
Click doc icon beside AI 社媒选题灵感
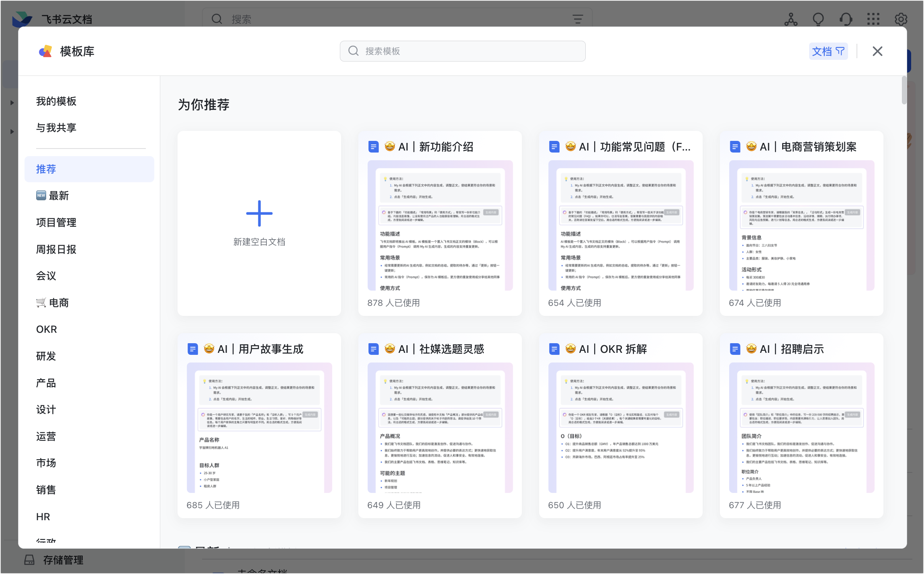[x=374, y=349]
